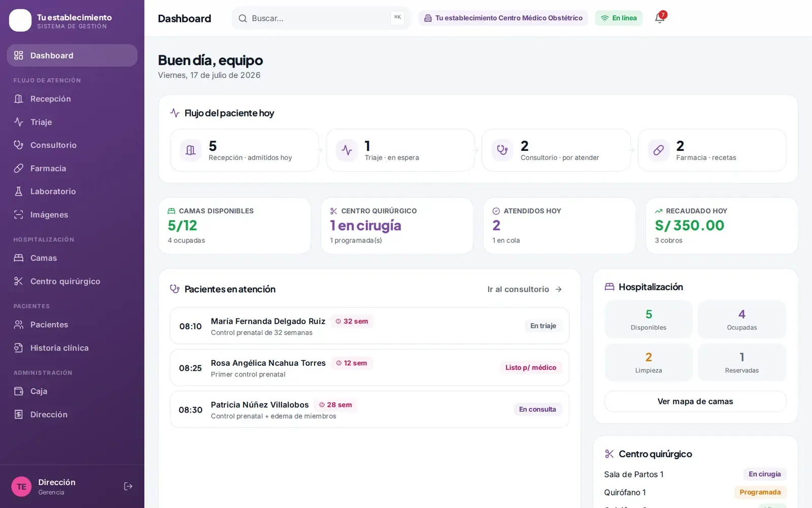The image size is (812, 508).
Task: Click the Programada badge for Quirófano 1
Action: click(x=760, y=492)
